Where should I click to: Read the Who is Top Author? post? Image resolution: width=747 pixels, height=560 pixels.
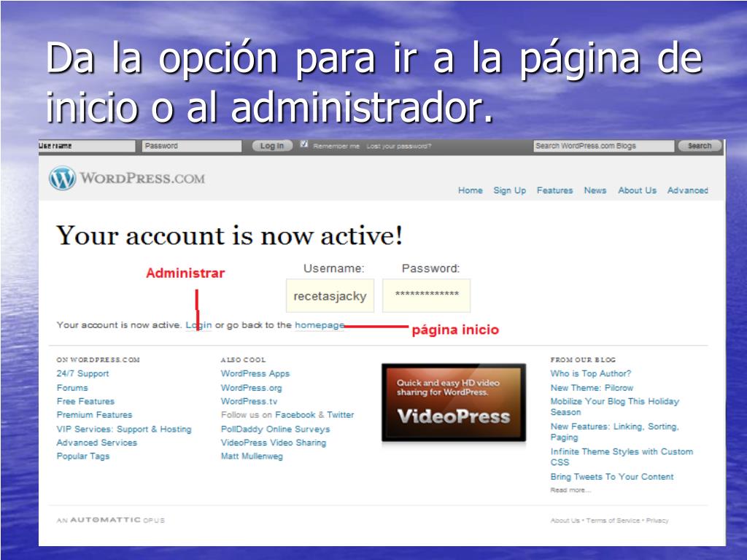591,374
